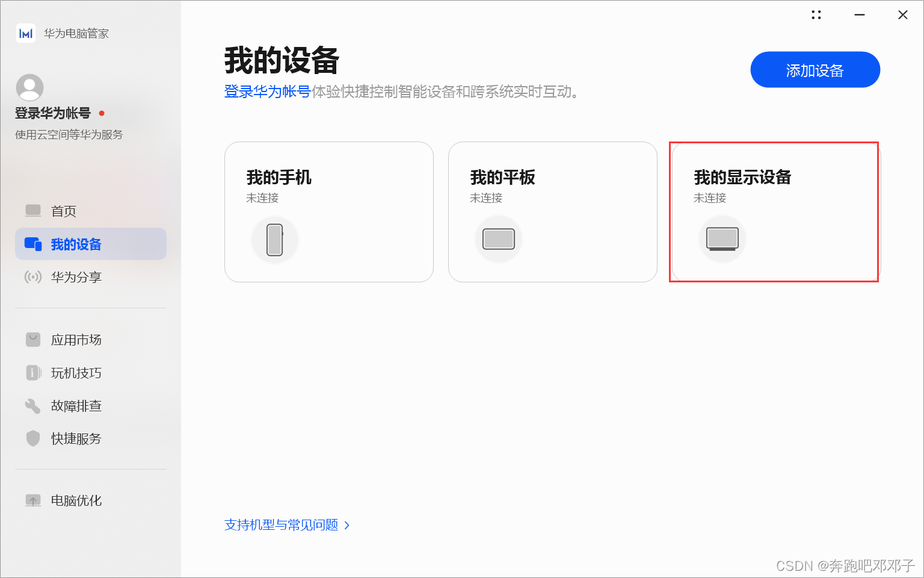Click the user avatar profile icon
Screen dimensions: 924x578
point(29,88)
